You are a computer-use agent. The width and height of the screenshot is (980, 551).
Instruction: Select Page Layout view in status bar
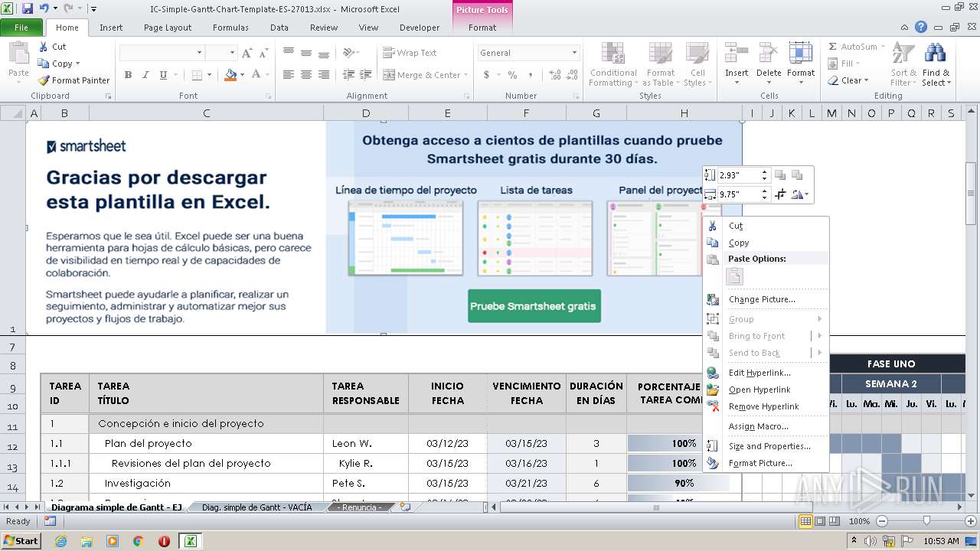(x=820, y=521)
